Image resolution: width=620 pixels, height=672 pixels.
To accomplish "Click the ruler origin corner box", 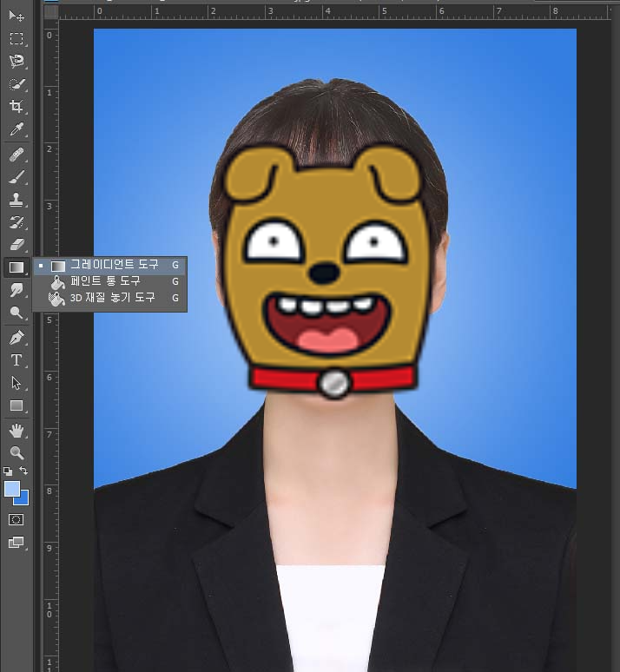I will 51,12.
